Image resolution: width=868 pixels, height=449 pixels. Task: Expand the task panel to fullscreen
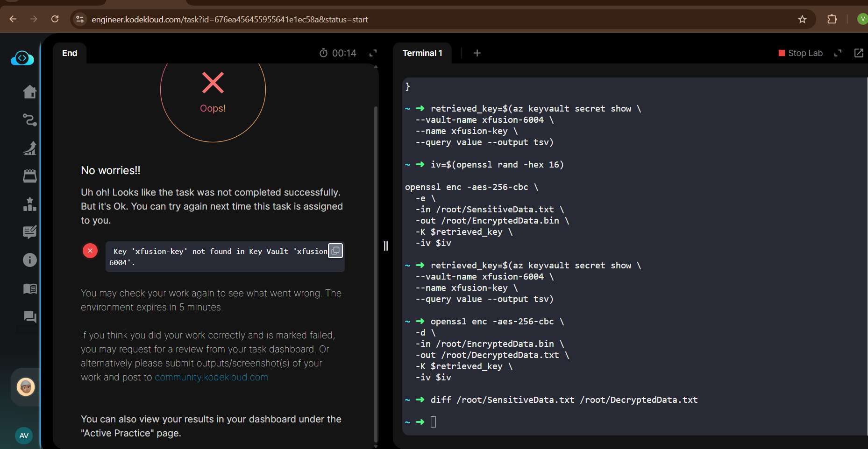coord(373,53)
